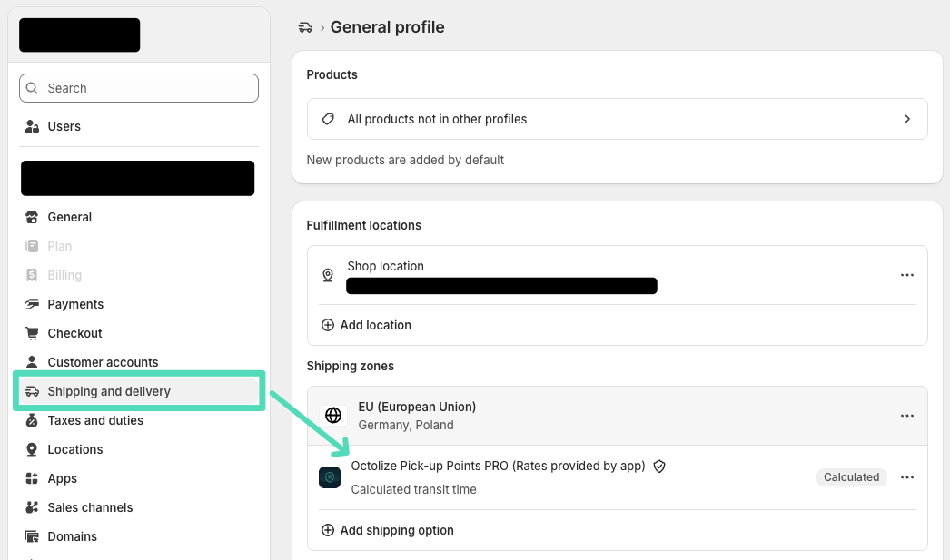
Task: Open the three-dot menu for Octolize rate
Action: (x=907, y=477)
